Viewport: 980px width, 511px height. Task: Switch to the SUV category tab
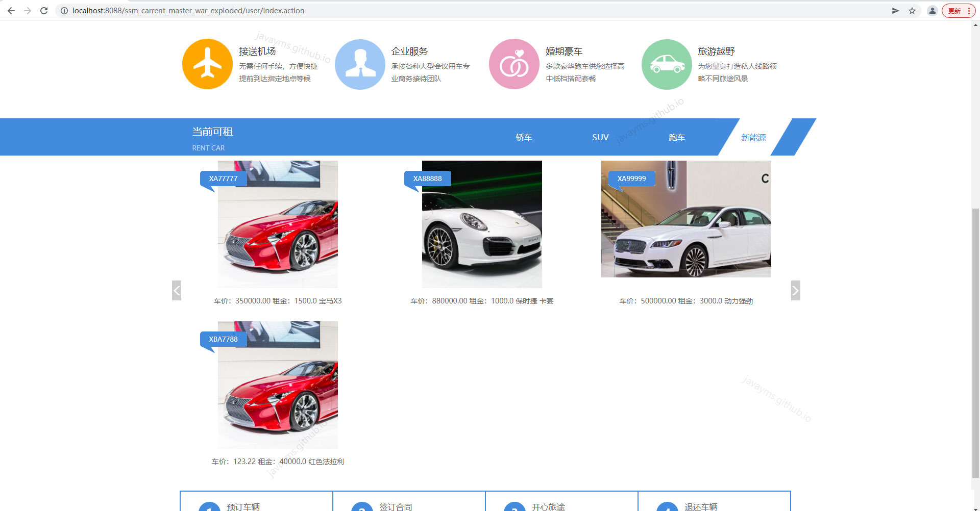(600, 137)
